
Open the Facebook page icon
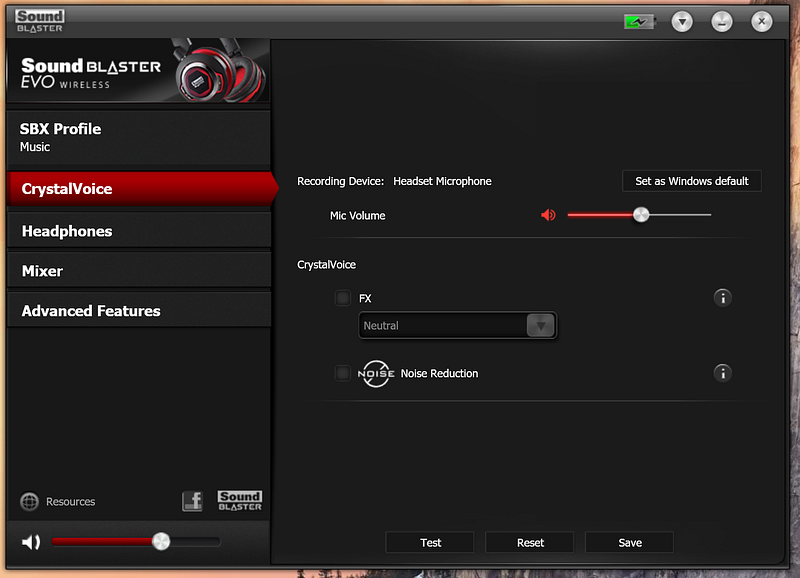click(x=192, y=501)
